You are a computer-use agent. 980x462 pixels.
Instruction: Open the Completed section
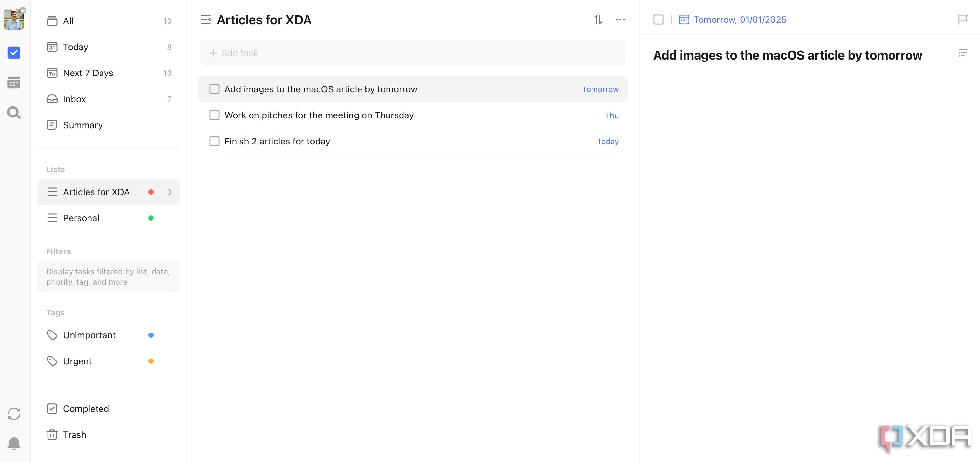[86, 408]
